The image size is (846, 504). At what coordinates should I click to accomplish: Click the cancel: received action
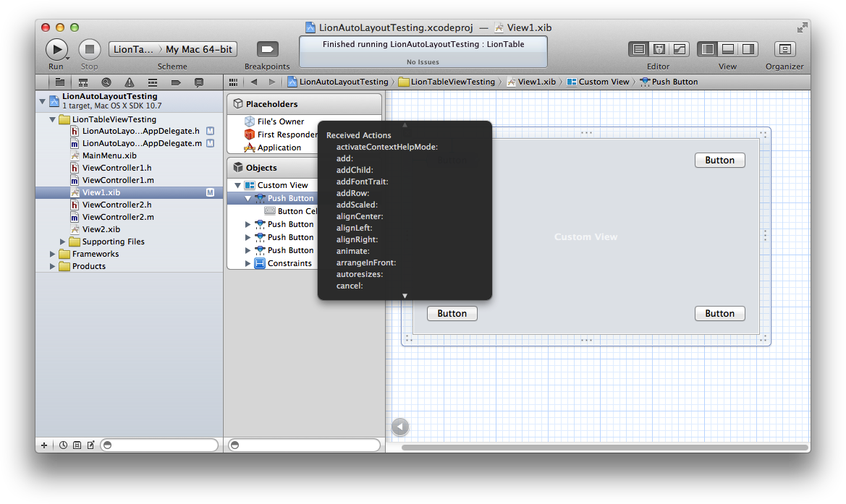coord(350,286)
